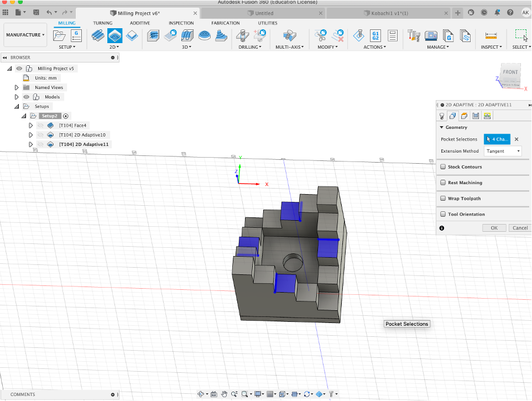Screen dimensions: 532x401
Task: Open the Heights tab icon in the dialog
Action: tap(464, 116)
